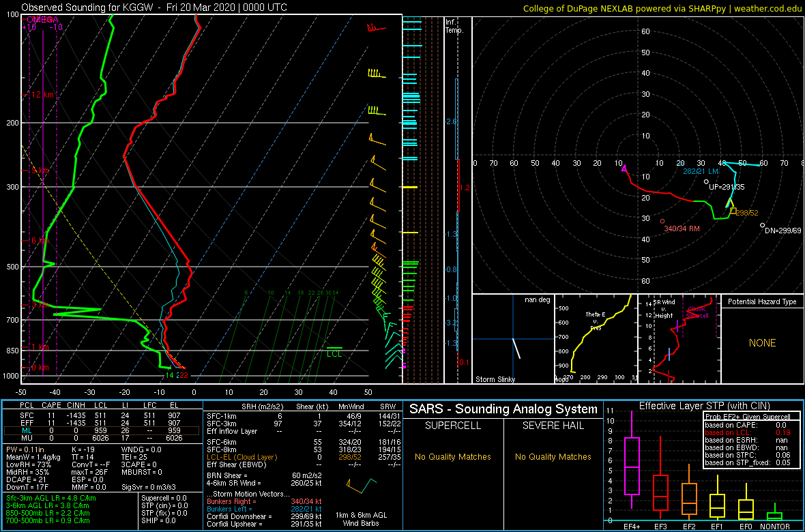This screenshot has width=805, height=532.
Task: Click No Quality Matches under SUPERCELL
Action: pyautogui.click(x=453, y=456)
